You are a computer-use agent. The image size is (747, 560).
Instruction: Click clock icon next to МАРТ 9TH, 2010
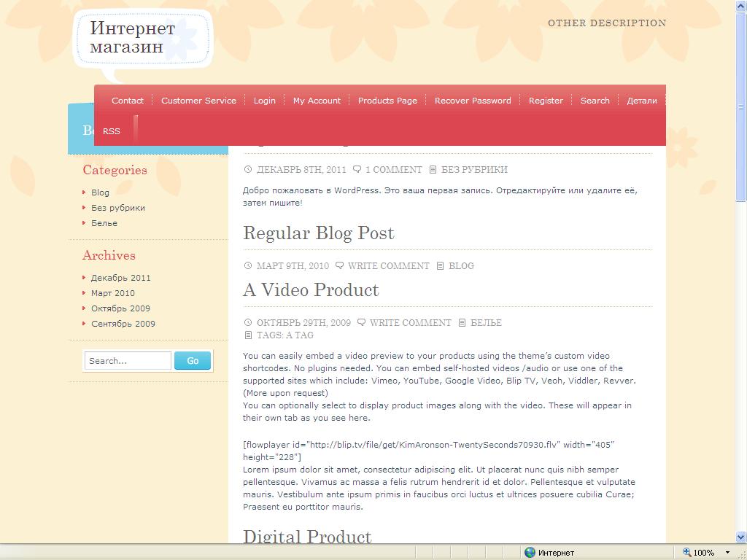tap(248, 265)
